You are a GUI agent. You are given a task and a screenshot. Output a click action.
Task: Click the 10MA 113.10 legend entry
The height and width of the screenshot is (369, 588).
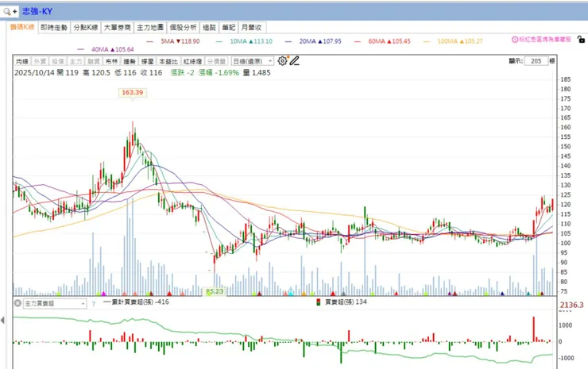[245, 41]
